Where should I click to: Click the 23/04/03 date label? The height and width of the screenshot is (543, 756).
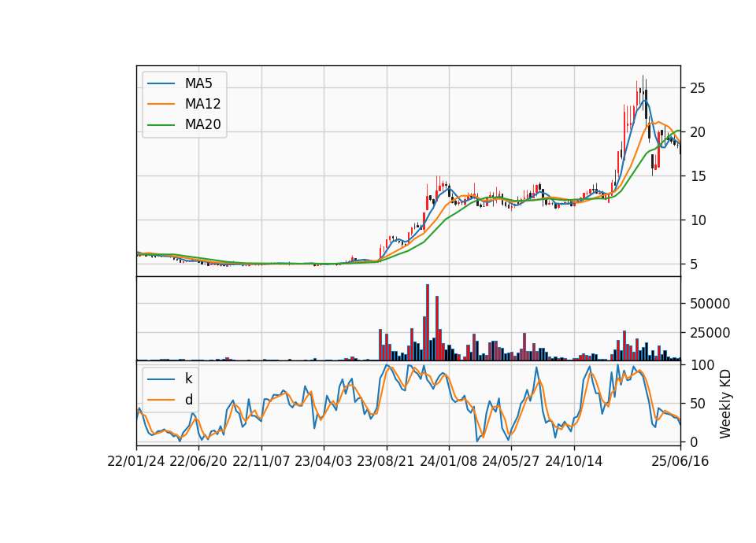click(x=324, y=461)
